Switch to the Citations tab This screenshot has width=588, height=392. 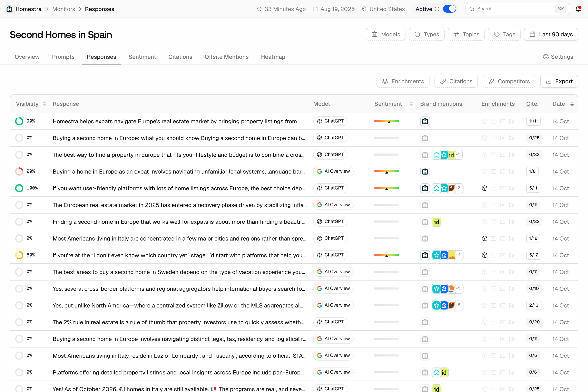click(180, 57)
